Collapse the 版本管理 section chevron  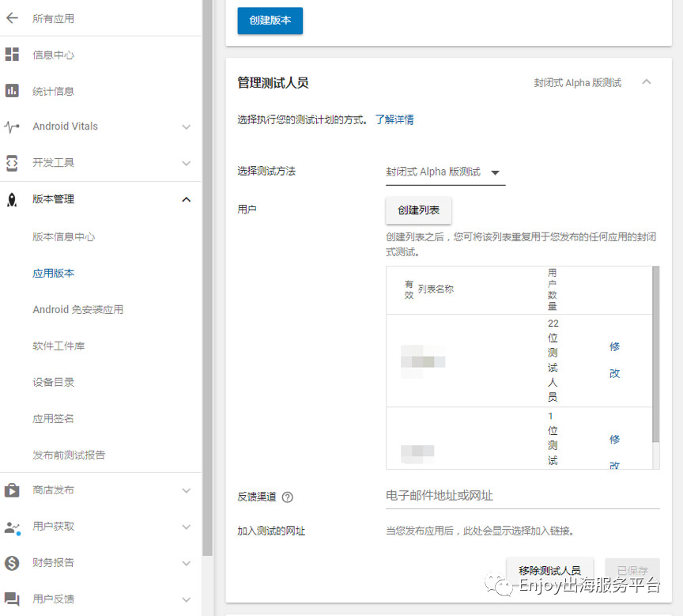pos(187,199)
